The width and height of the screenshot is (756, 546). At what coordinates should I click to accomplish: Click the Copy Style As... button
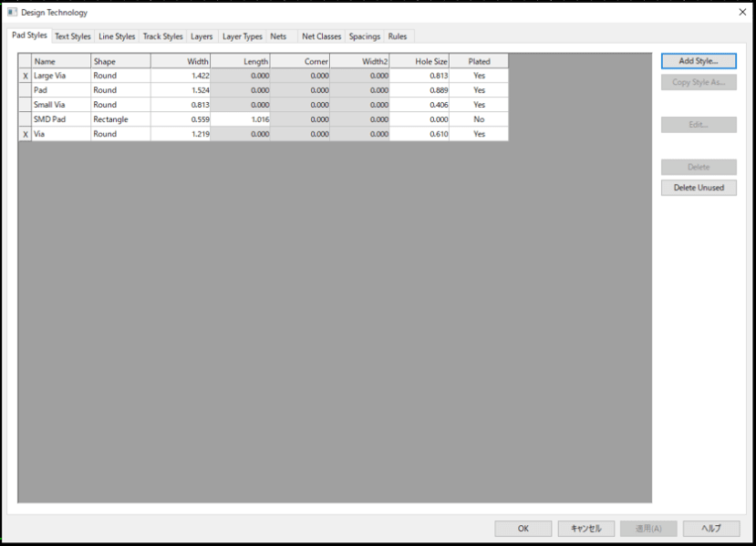tap(699, 82)
